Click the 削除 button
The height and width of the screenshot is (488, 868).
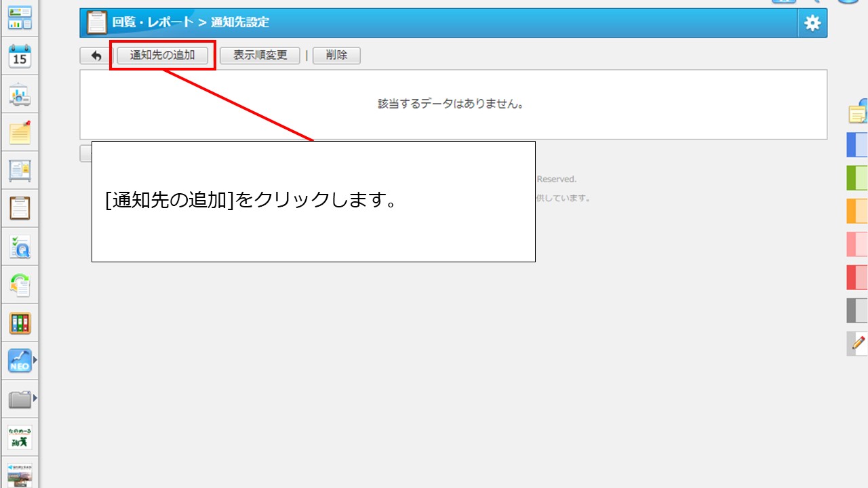[x=336, y=56]
